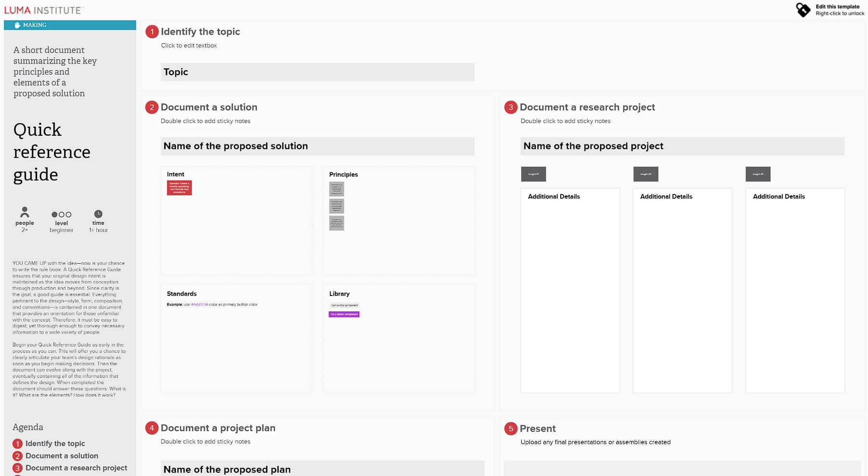Screen dimensions: 868x476
Task: Click step 2 circle beside Document a solution heading
Action: (x=152, y=107)
